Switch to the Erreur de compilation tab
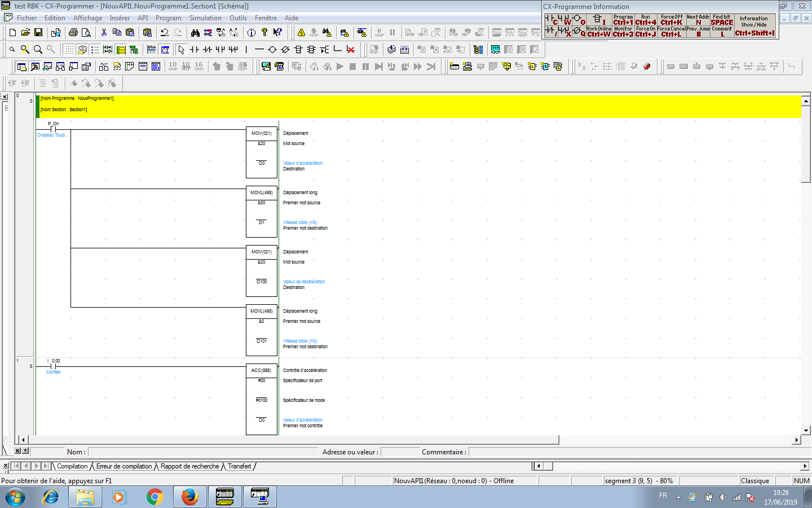 (124, 466)
